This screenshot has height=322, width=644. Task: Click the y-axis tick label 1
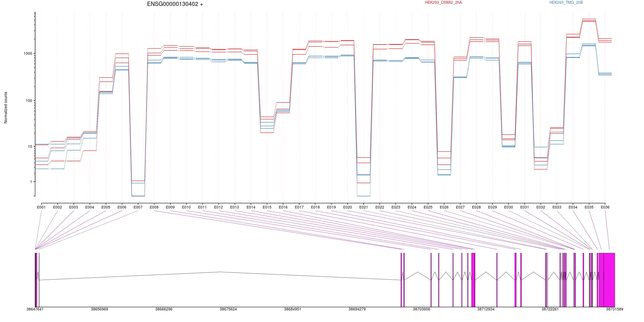[x=31, y=182]
